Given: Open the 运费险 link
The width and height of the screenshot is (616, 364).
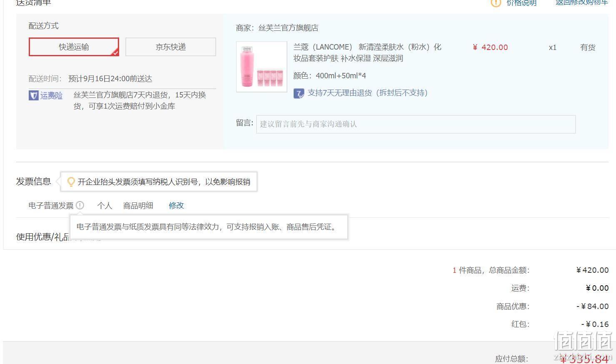Looking at the screenshot, I should pyautogui.click(x=51, y=95).
